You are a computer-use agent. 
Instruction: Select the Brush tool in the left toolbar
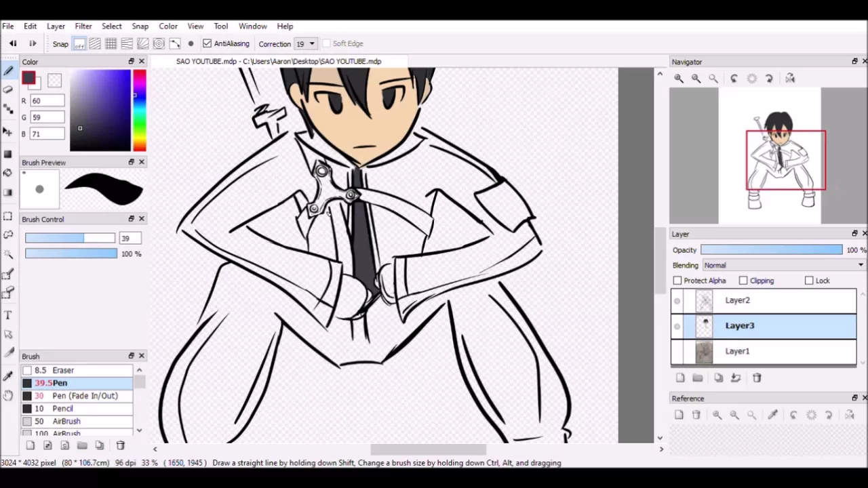pos(8,70)
